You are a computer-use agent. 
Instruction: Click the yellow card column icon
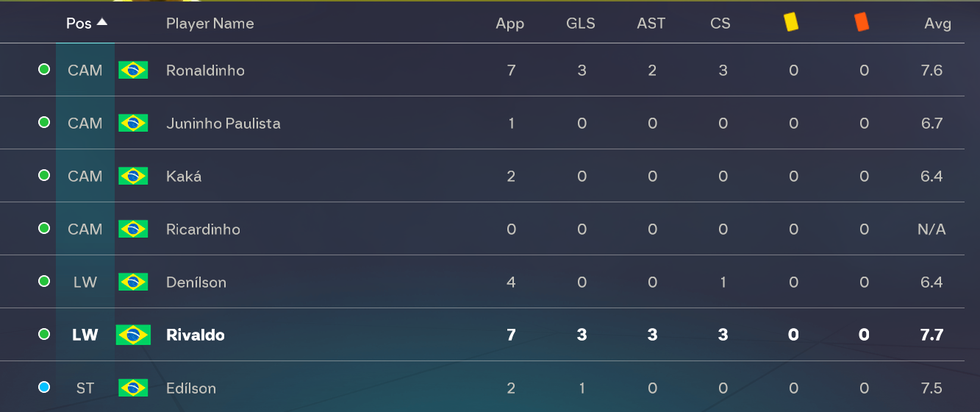pyautogui.click(x=791, y=23)
